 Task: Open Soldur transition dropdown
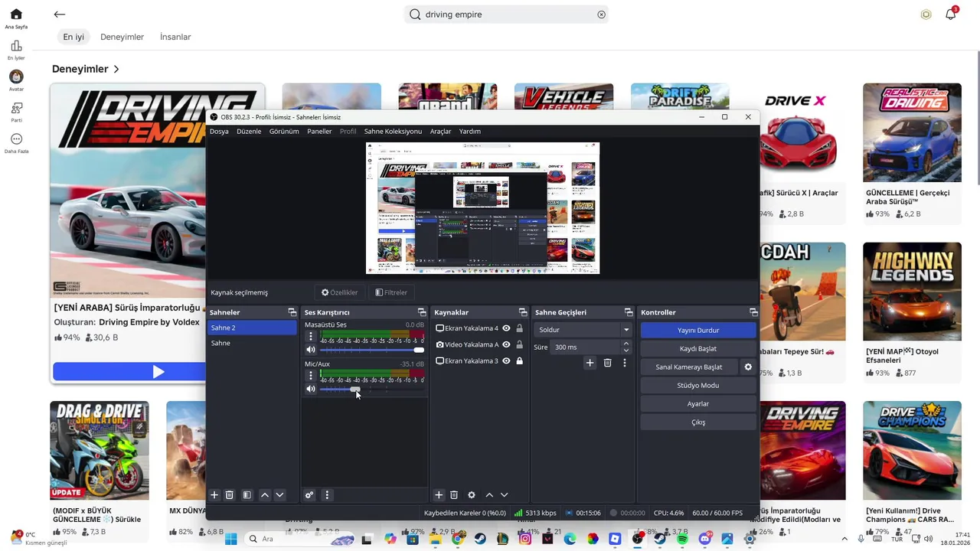(583, 330)
